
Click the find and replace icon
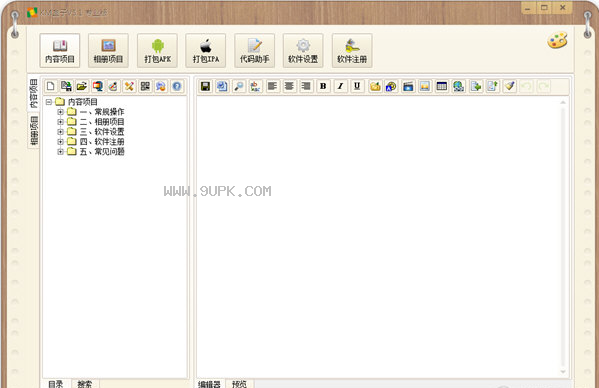(x=255, y=86)
